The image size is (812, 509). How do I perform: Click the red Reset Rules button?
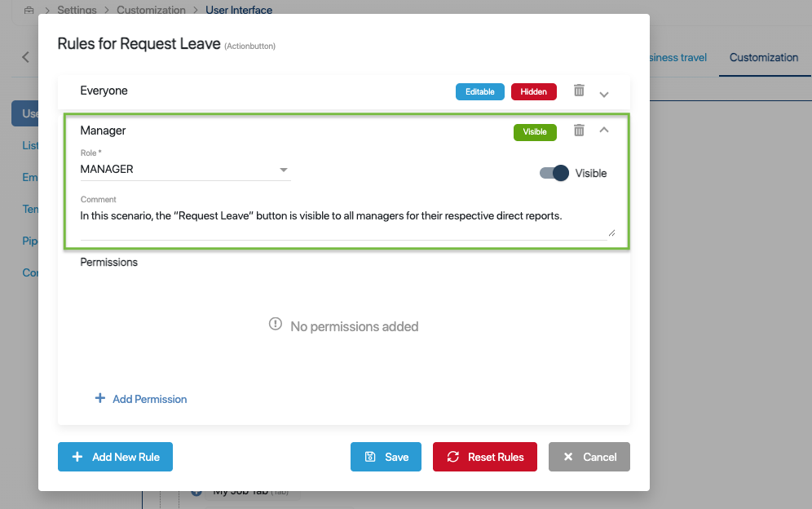point(485,457)
